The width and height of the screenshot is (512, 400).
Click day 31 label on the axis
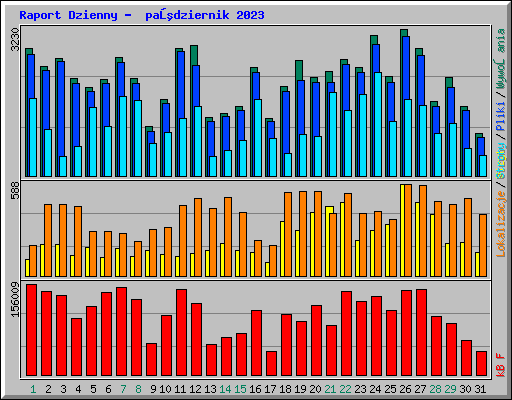[480, 389]
